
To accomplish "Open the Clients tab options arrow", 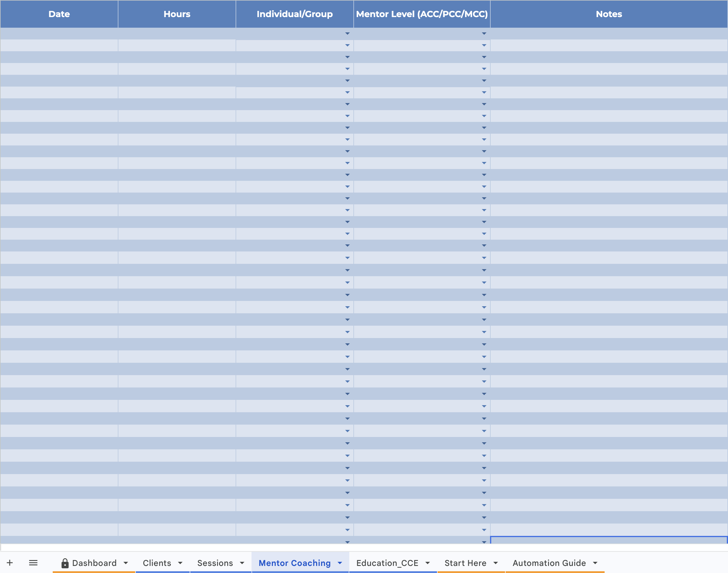I will [x=181, y=563].
